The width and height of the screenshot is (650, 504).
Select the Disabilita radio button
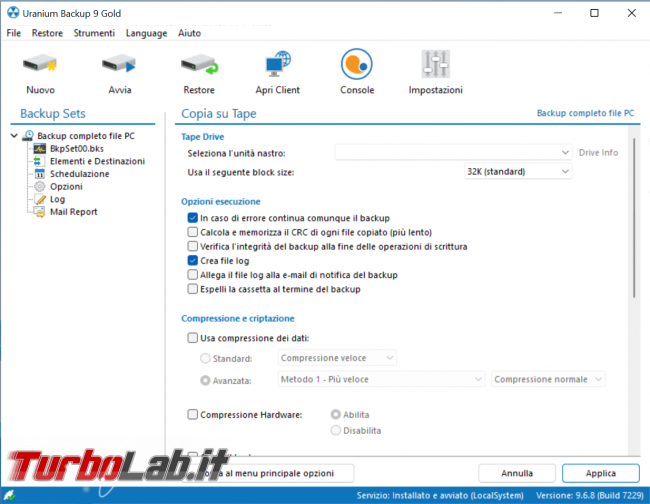tap(335, 430)
